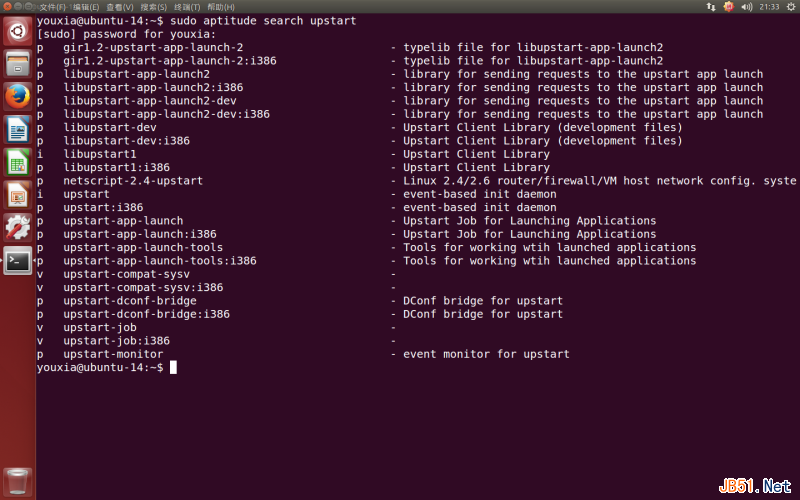800x500 pixels.
Task: Click the 21:33 clock indicator
Action: [767, 7]
